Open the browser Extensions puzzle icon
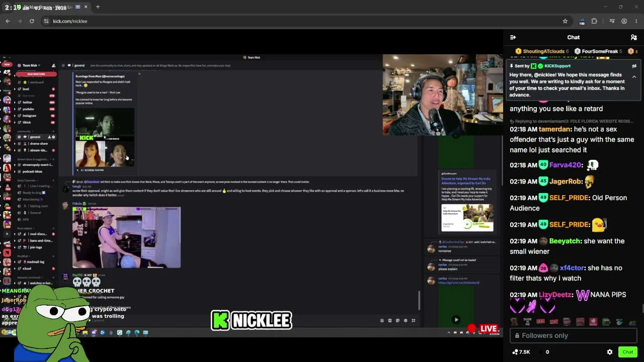 pyautogui.click(x=594, y=21)
